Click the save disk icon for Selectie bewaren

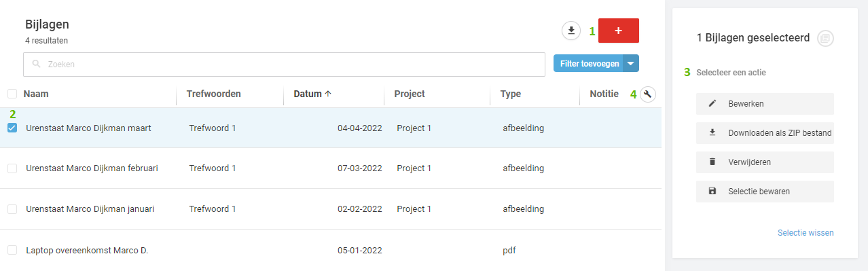pos(712,192)
